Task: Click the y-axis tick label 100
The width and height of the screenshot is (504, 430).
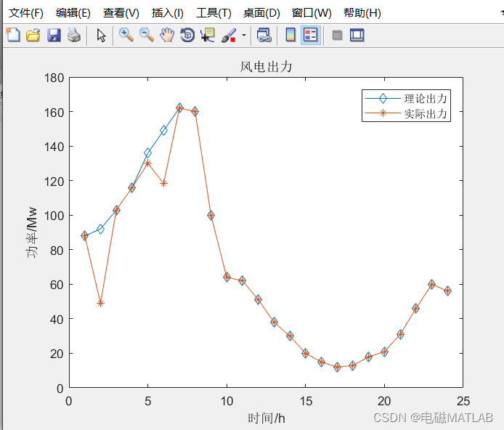Action: (54, 216)
